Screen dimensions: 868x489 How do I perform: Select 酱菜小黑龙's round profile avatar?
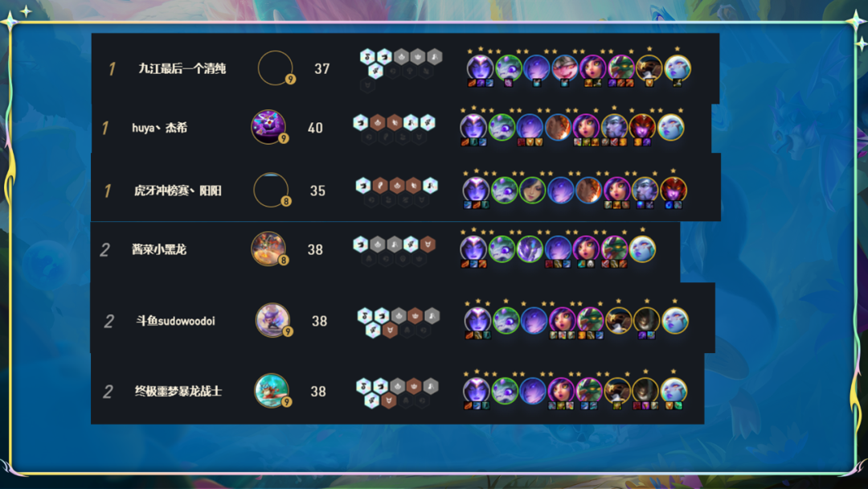click(268, 248)
